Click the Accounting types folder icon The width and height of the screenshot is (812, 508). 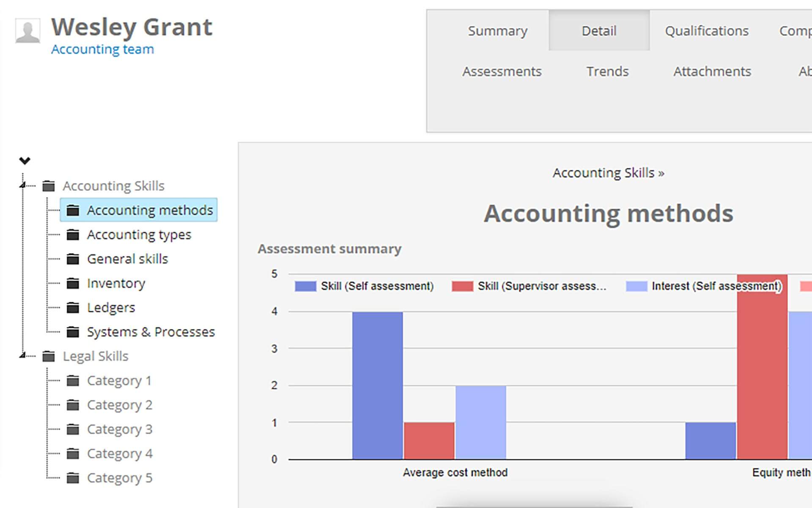point(73,235)
